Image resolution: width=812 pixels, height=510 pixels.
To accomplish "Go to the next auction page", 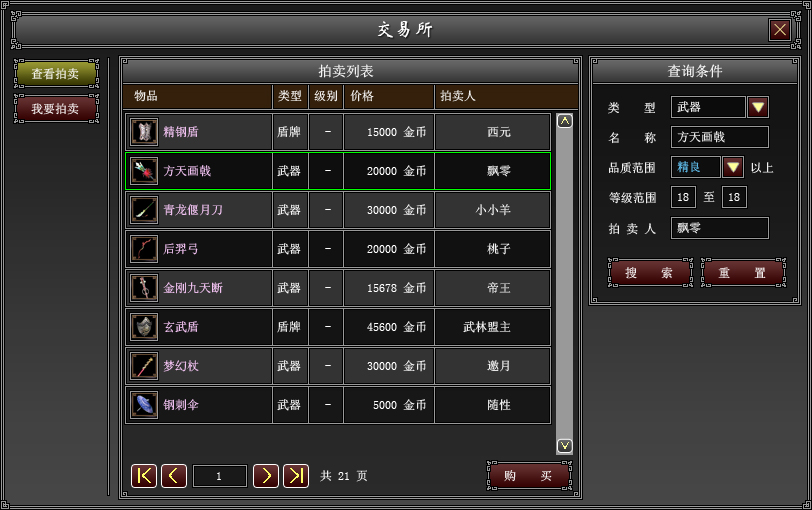I will click(265, 476).
